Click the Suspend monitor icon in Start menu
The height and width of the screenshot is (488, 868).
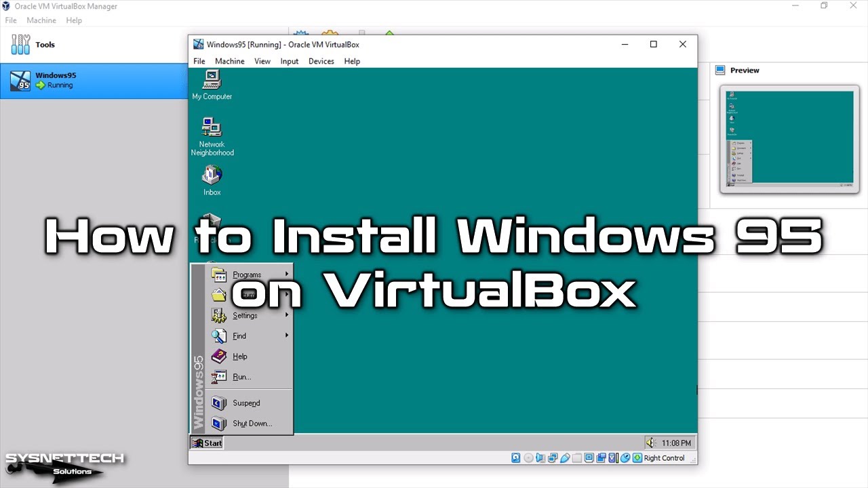tap(218, 403)
